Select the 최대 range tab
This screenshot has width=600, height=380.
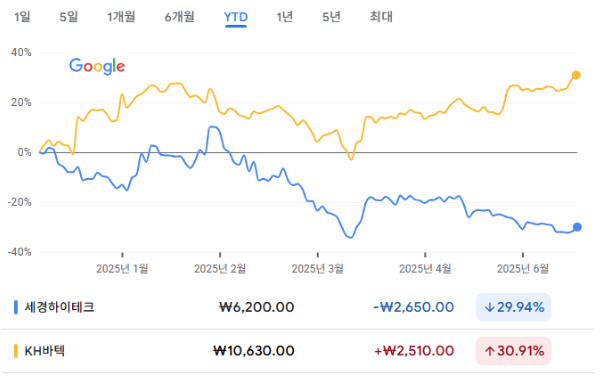[x=381, y=17]
